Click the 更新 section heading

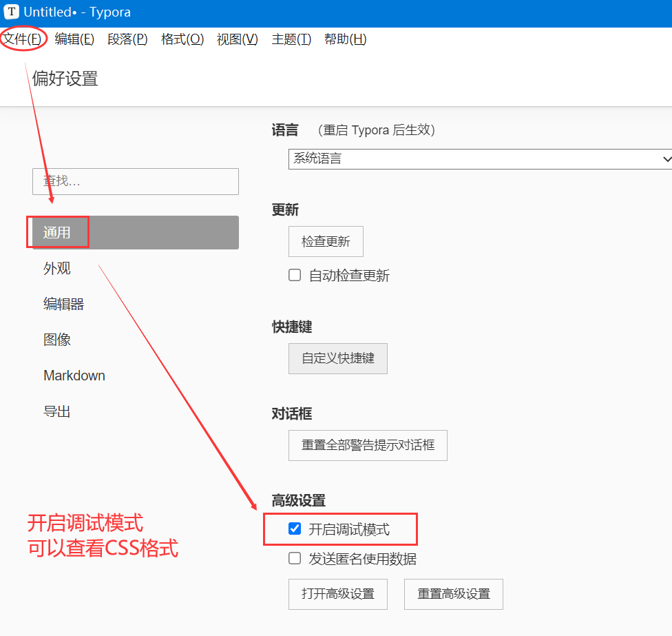click(x=284, y=209)
